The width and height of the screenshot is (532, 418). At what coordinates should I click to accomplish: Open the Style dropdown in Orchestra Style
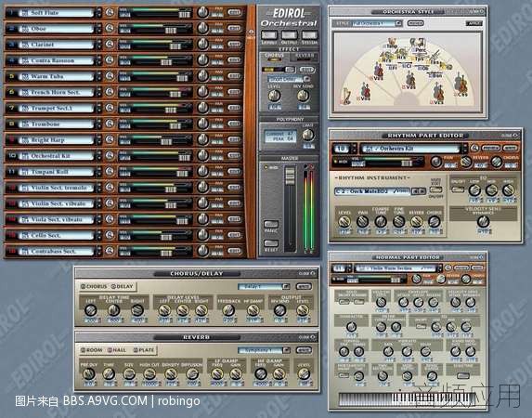(398, 23)
